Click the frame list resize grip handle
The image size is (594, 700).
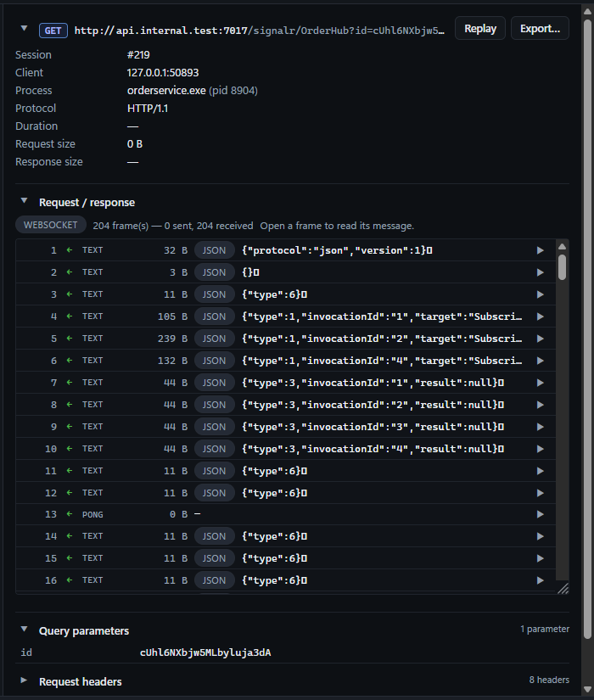coord(563,589)
